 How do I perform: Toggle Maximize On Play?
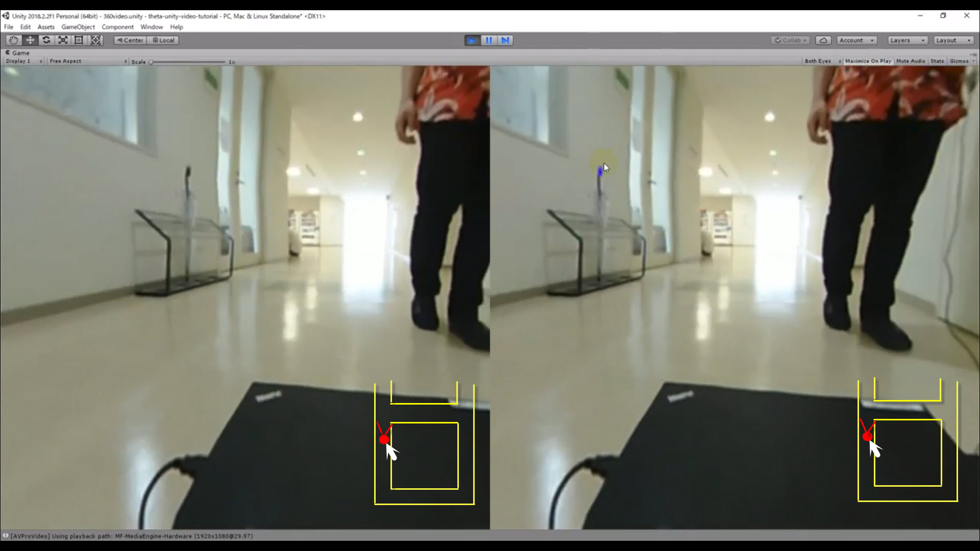tap(868, 61)
